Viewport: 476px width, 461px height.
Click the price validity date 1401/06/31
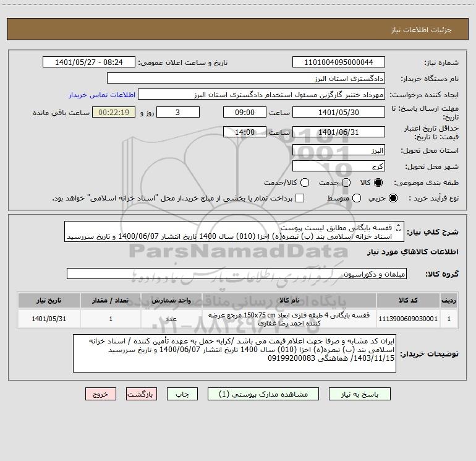(x=339, y=132)
